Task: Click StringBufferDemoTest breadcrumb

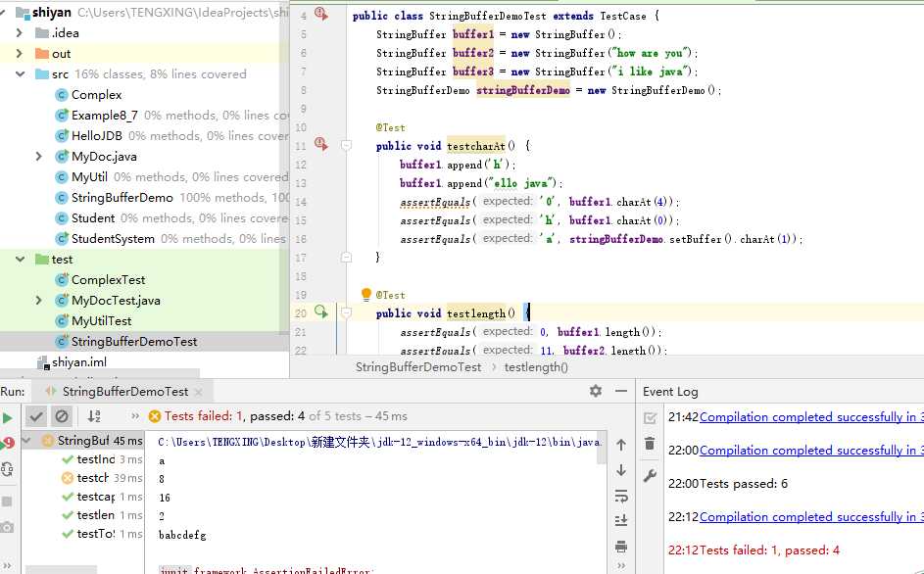Action: pos(418,367)
